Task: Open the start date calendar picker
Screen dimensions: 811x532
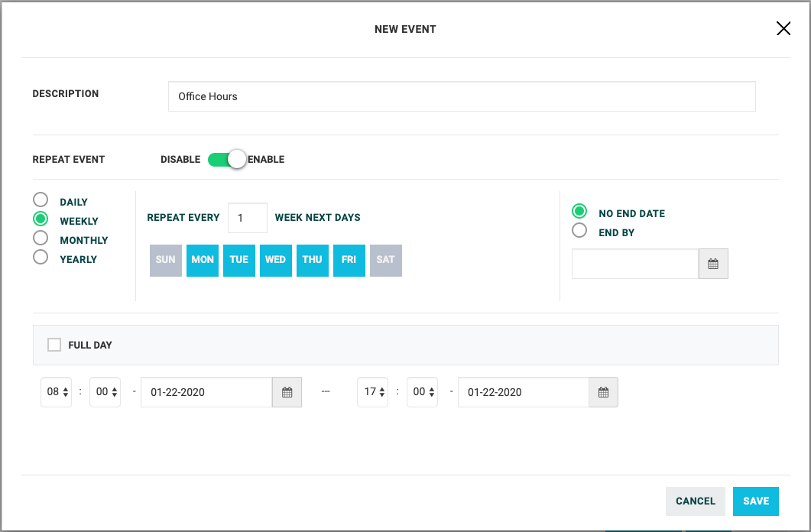Action: pyautogui.click(x=287, y=392)
